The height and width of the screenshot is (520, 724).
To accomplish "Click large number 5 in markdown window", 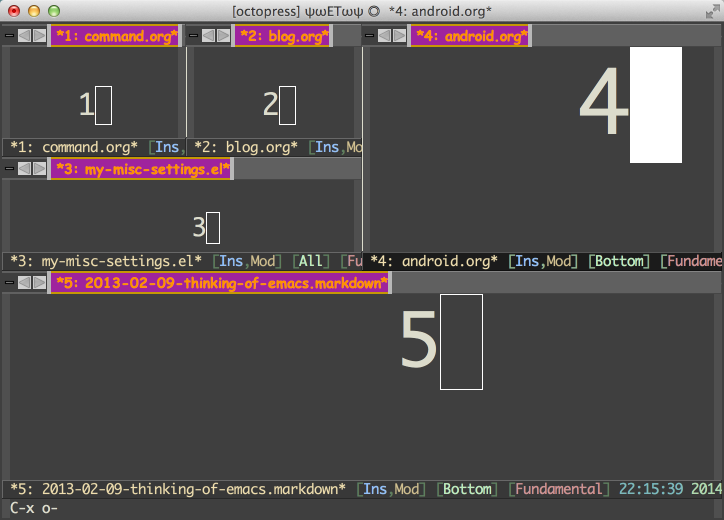I will [418, 339].
